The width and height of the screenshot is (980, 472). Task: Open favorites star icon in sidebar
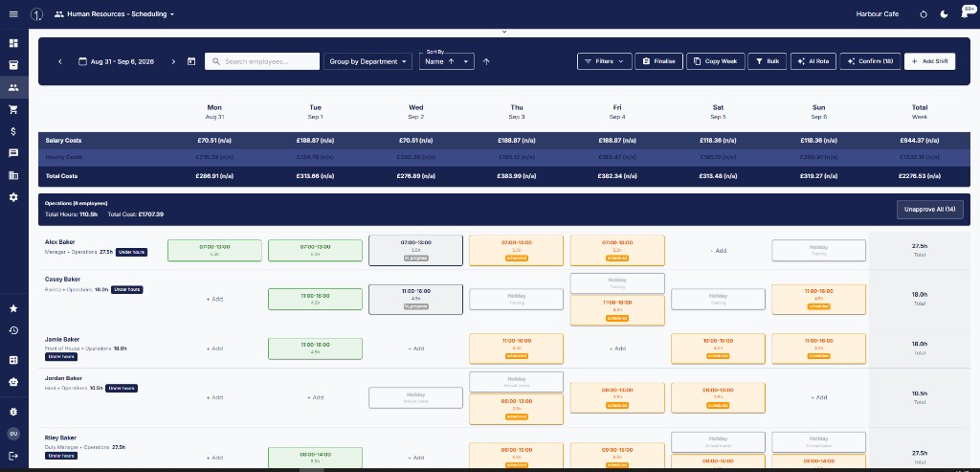[x=13, y=308]
